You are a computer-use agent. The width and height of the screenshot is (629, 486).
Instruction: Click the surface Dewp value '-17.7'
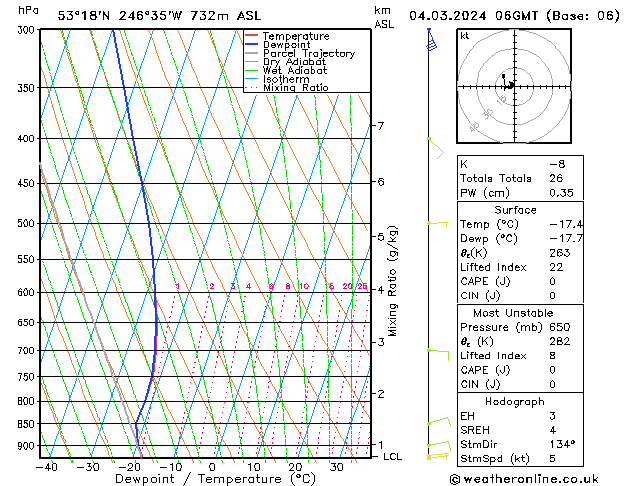pyautogui.click(x=566, y=239)
